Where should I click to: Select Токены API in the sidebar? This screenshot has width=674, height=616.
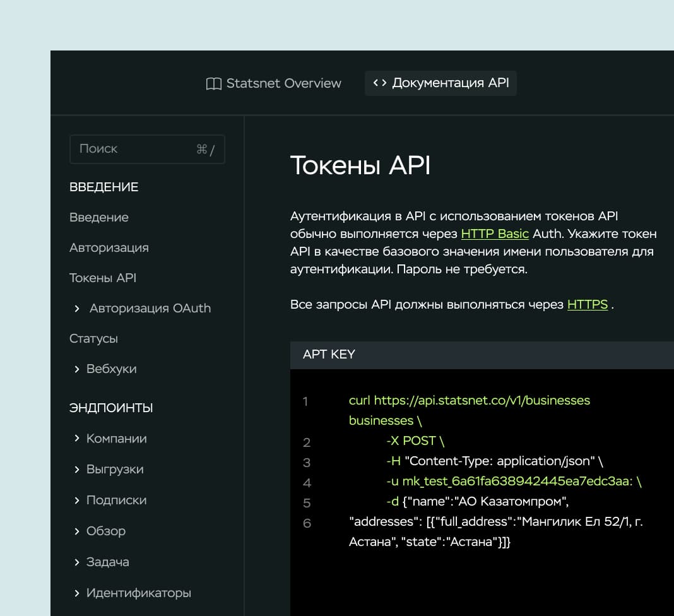click(103, 278)
